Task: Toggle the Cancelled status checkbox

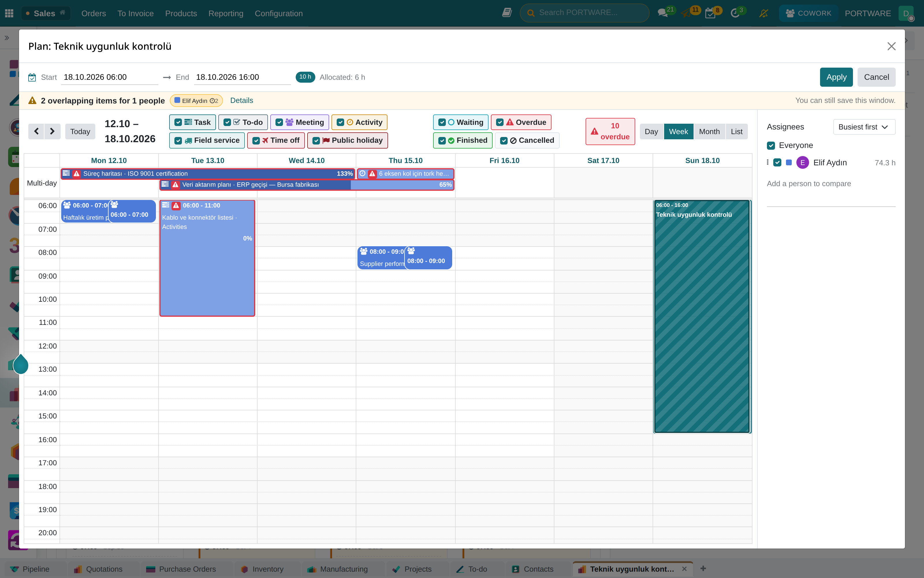Action: coord(504,141)
